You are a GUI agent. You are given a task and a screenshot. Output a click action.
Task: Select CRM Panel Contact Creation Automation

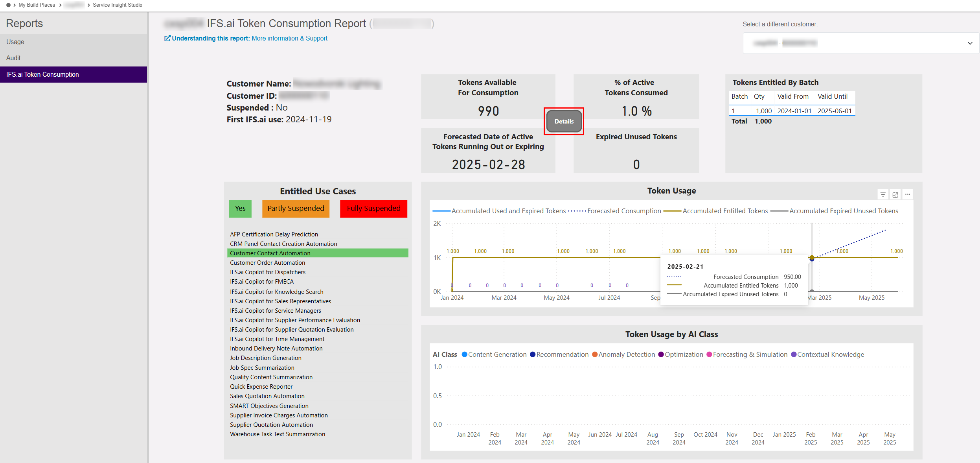(283, 243)
